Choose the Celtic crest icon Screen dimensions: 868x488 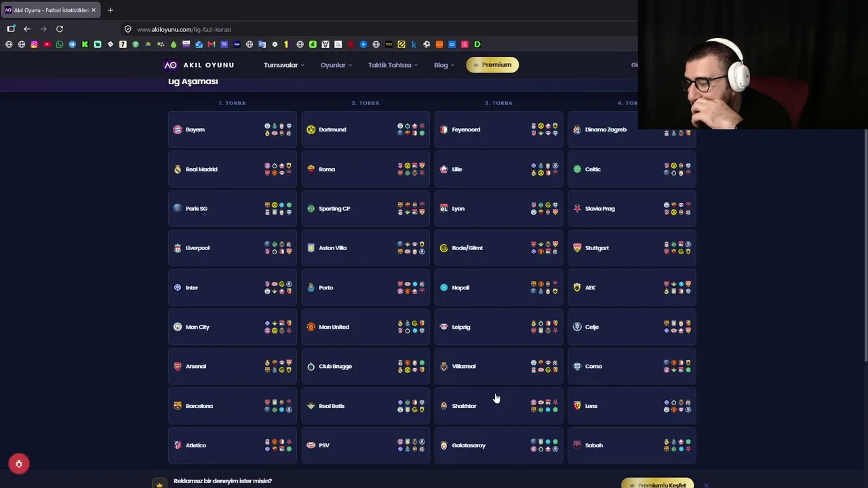pos(577,169)
